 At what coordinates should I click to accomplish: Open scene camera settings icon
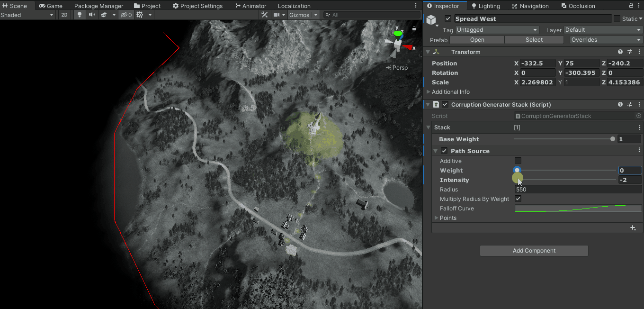(277, 15)
